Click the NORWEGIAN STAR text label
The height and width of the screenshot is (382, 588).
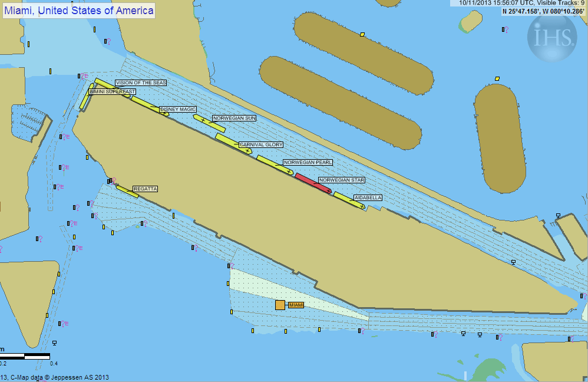click(x=342, y=180)
